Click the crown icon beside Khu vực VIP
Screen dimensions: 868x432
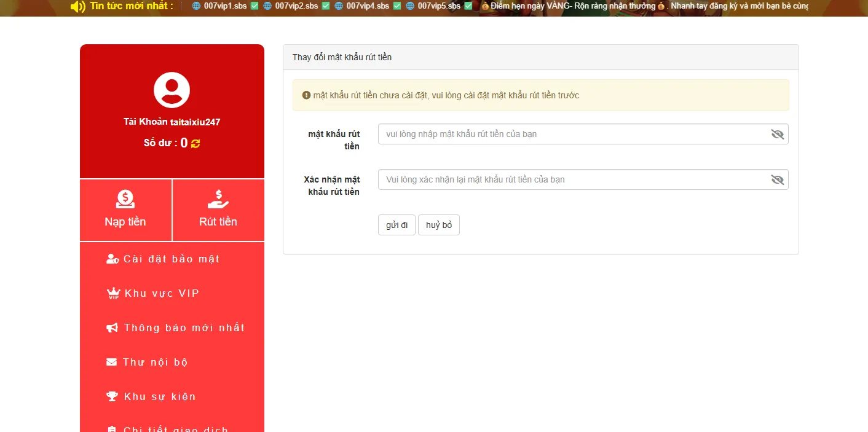click(x=112, y=293)
